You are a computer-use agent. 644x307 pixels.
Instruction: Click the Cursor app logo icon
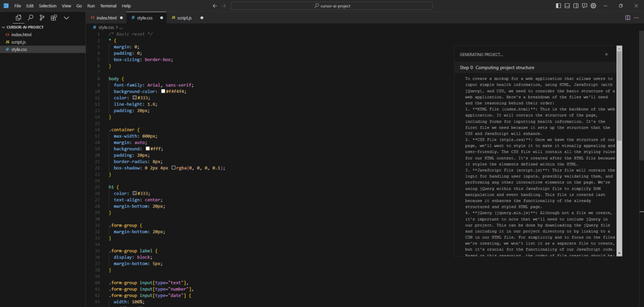coord(5,5)
